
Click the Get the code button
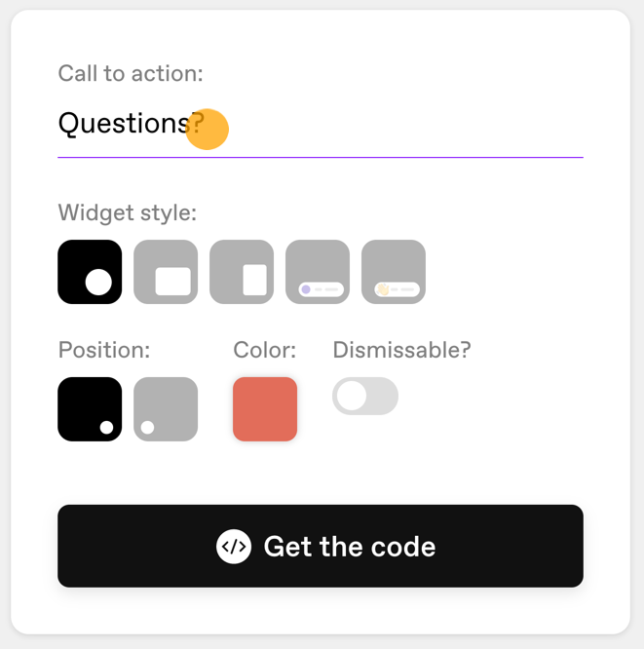[x=321, y=546]
